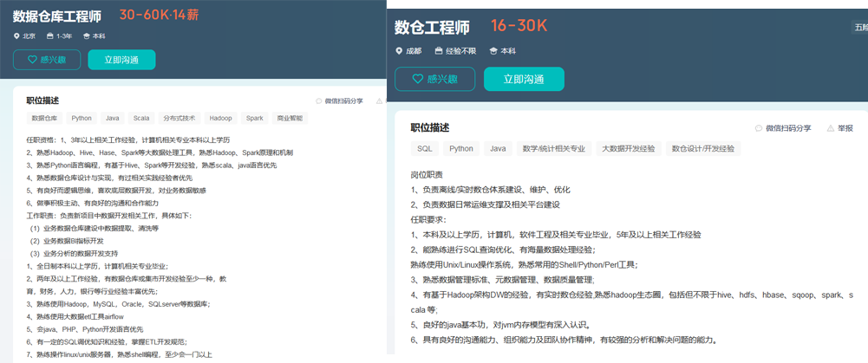Click heart icon in 数据仓库工程师 posting's 感兴趣 button
This screenshot has width=868, height=363.
point(31,60)
